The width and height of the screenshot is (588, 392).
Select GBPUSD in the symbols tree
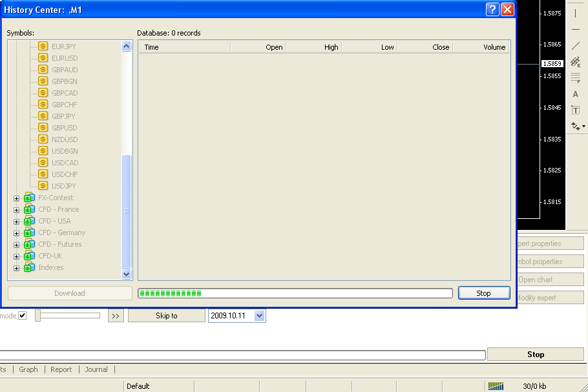coord(64,128)
